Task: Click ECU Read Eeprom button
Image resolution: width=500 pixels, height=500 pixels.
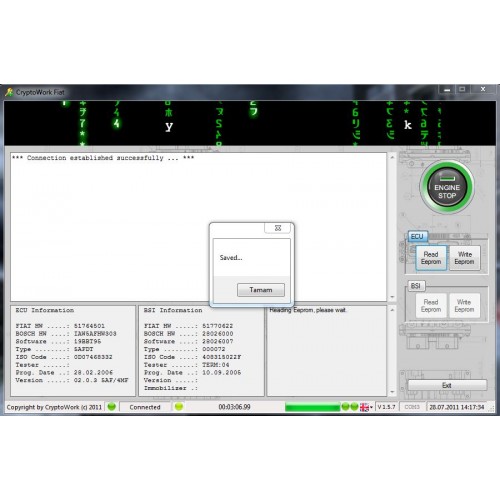Action: tap(431, 258)
